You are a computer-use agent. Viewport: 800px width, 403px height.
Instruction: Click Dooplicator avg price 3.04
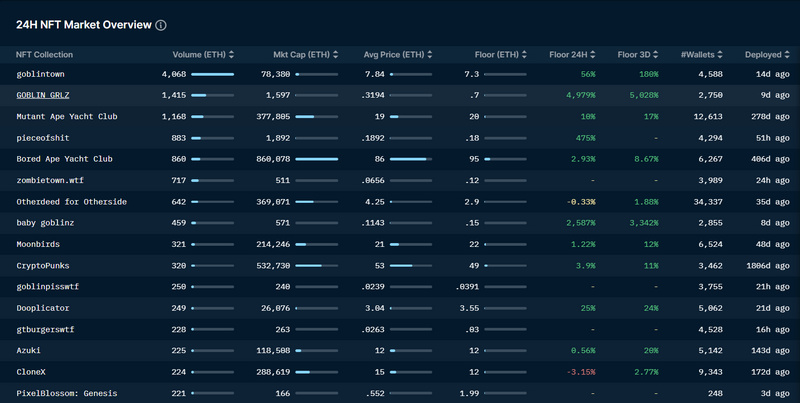click(x=374, y=308)
